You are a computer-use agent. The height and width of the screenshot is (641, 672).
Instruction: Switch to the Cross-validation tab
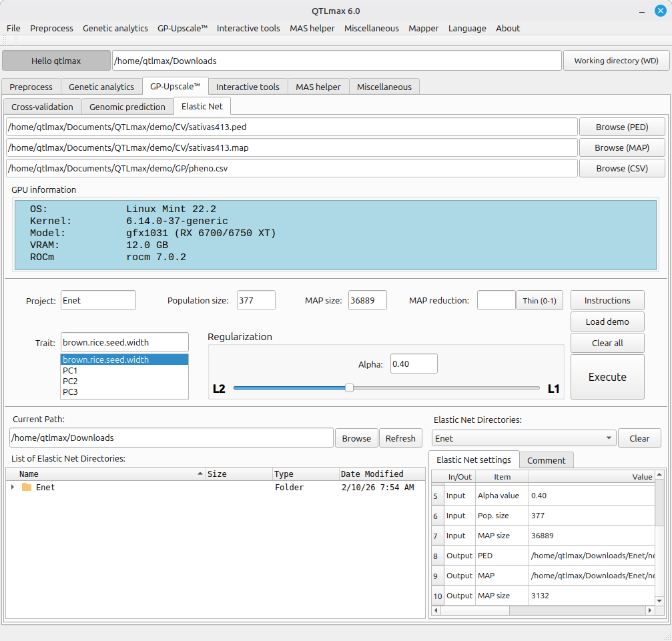(43, 107)
